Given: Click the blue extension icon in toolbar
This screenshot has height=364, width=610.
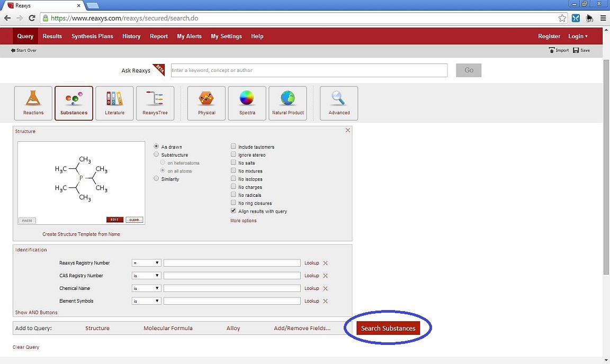Looking at the screenshot, I should coord(576,18).
